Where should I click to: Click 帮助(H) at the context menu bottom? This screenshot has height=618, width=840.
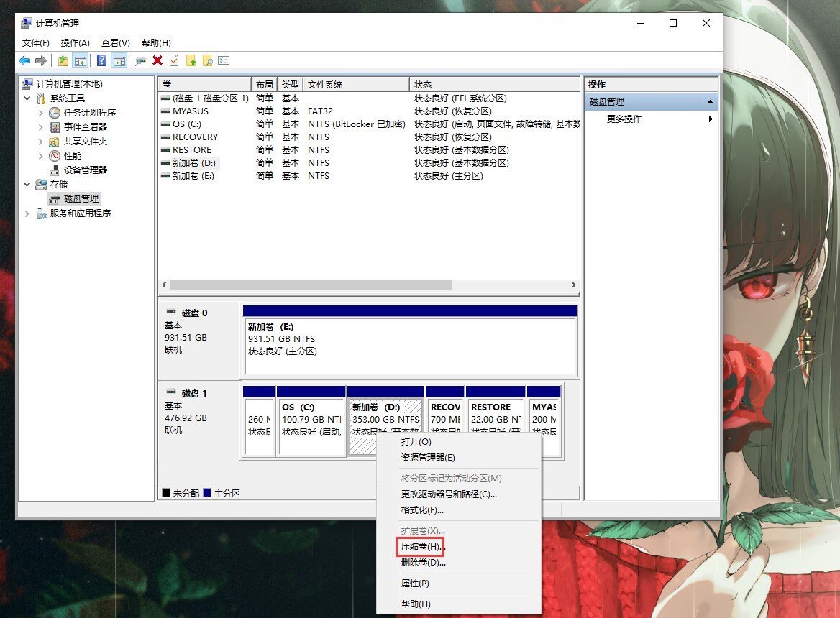pos(415,605)
